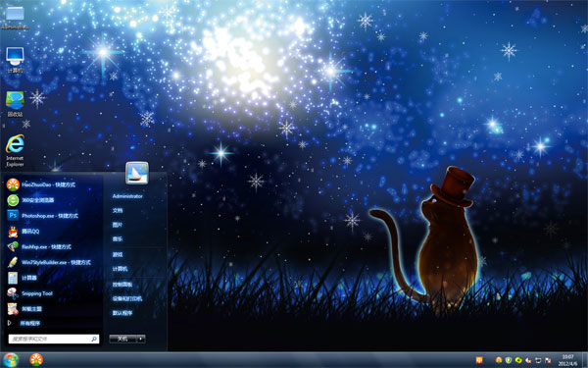Viewport: 588px width, 368px height.
Task: Click the sailboat user account picture
Action: 137,173
